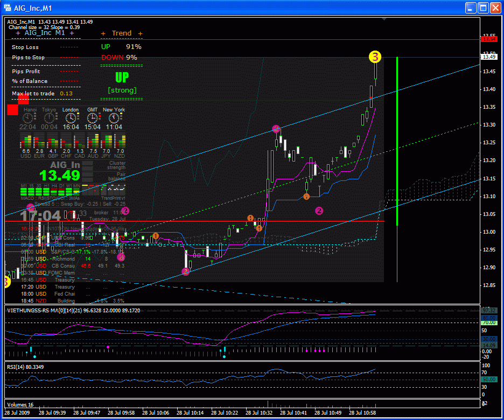The height and width of the screenshot is (420, 504).
Task: Click the 97.32 indicator level tag
Action: (488, 310)
